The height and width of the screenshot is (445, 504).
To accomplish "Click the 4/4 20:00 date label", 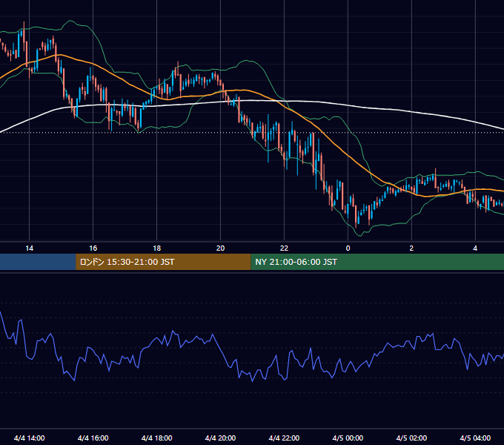I will pyautogui.click(x=220, y=438).
